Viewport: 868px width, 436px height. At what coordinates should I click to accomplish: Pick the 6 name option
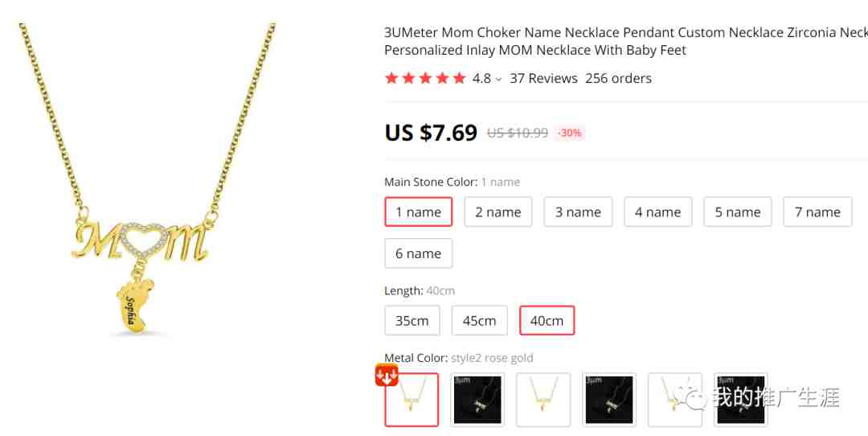point(419,253)
